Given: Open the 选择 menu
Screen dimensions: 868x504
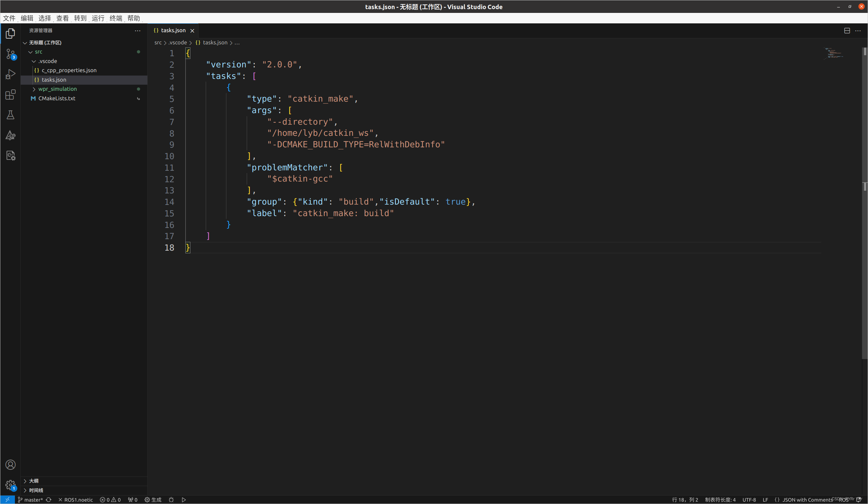Looking at the screenshot, I should point(45,18).
